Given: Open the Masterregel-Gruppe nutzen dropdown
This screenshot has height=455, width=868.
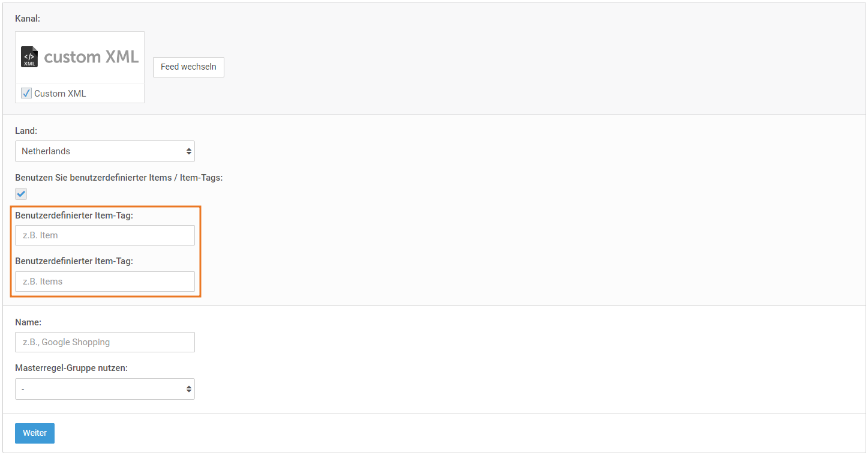Looking at the screenshot, I should (105, 389).
